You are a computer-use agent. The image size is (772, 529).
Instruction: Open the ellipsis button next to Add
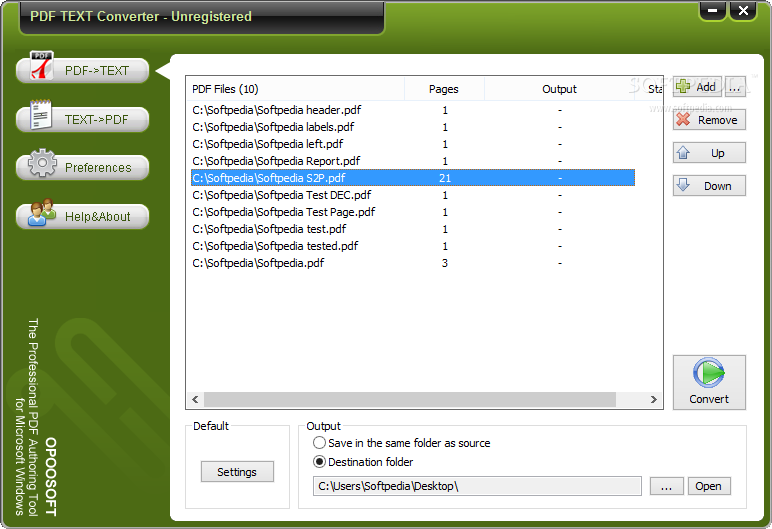pos(735,87)
